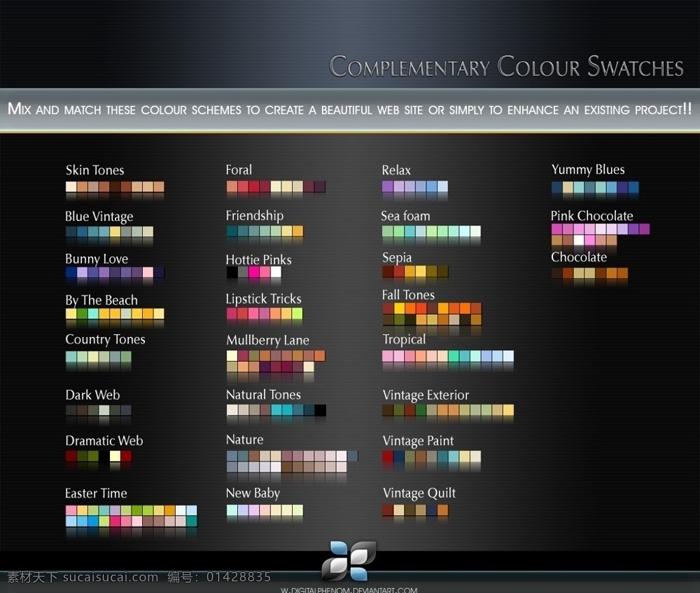Click the 'Complementary Colour Swatches' title
The width and height of the screenshot is (700, 593).
coord(507,66)
